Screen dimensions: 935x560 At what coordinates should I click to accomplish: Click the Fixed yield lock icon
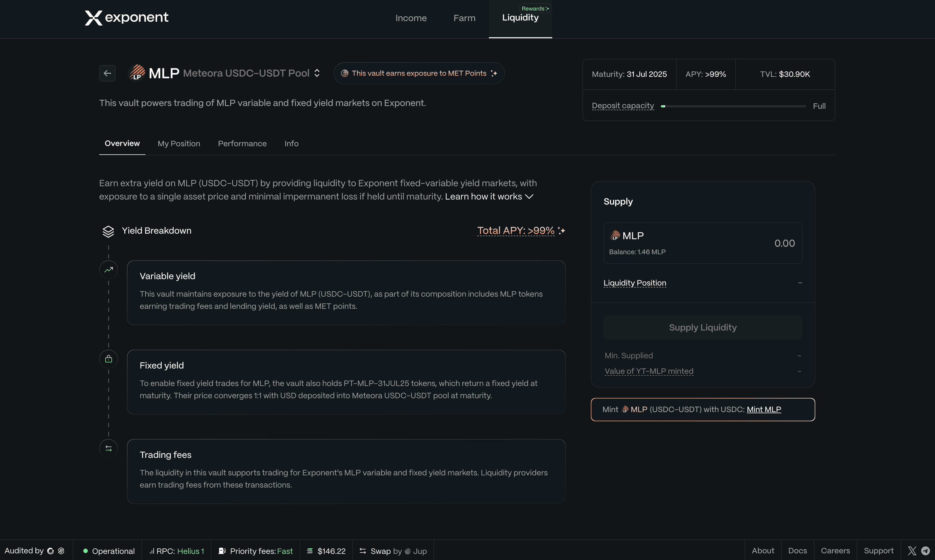click(x=108, y=359)
